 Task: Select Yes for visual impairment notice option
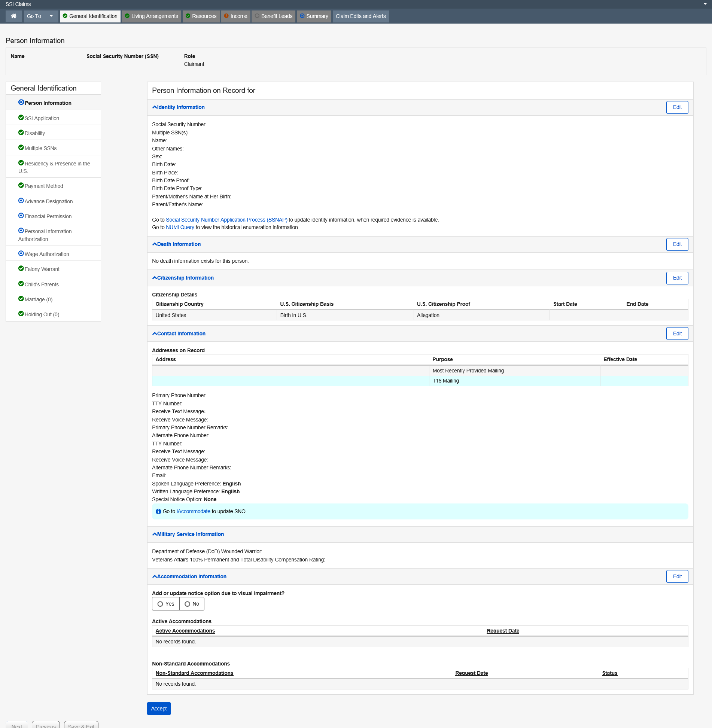(160, 604)
